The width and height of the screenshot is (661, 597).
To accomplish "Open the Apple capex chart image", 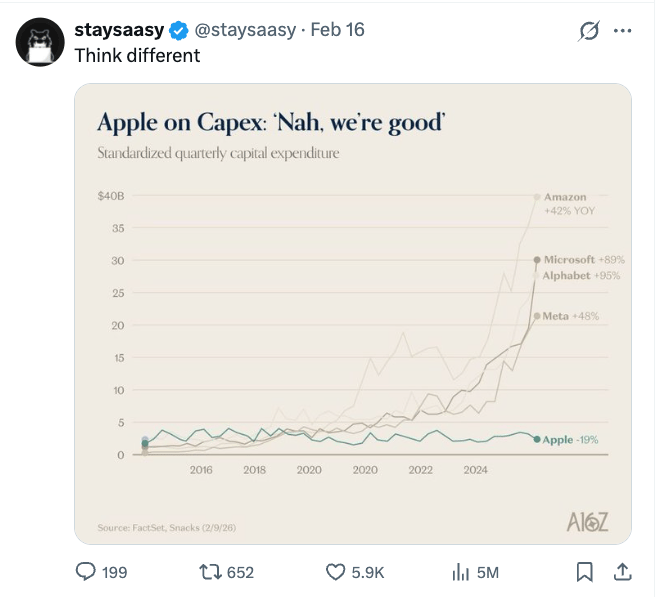I will 353,313.
